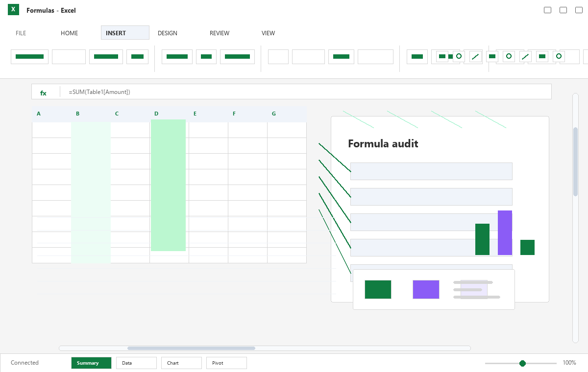Screen dimensions: 588x372
Task: Click the purple legend swatch below the chart
Action: 426,289
